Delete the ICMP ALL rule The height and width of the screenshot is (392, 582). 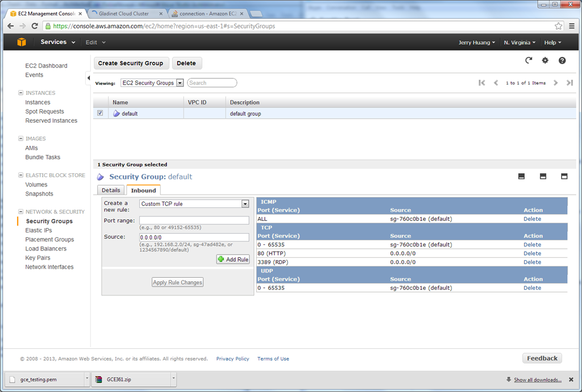point(532,219)
